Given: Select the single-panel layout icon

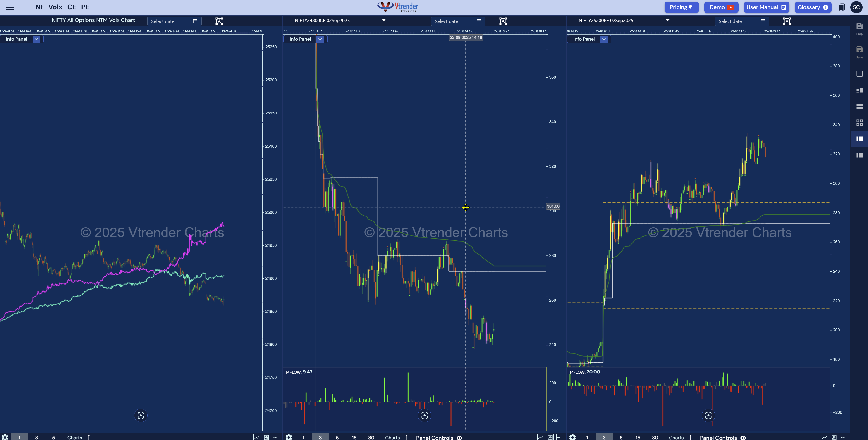Looking at the screenshot, I should (859, 74).
